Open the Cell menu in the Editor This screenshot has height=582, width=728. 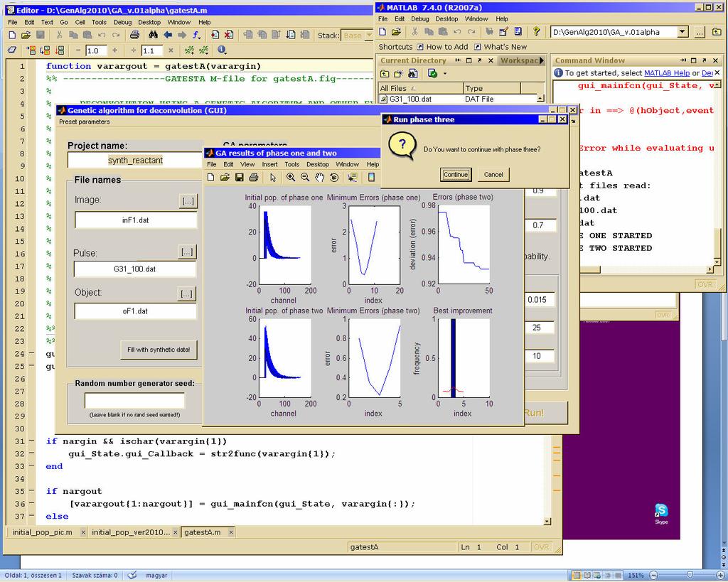point(80,22)
